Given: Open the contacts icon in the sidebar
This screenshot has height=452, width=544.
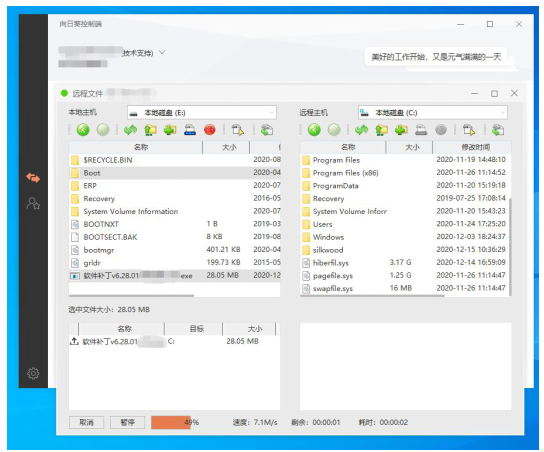Looking at the screenshot, I should (x=33, y=203).
